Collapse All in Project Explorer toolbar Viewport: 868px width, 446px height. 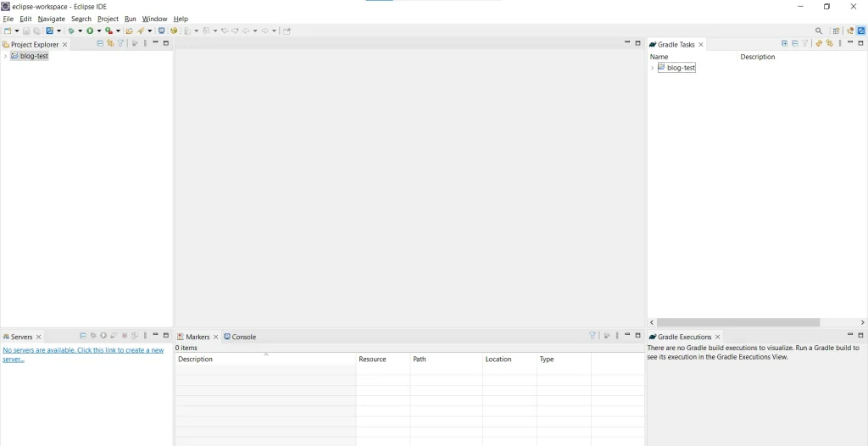tap(100, 43)
